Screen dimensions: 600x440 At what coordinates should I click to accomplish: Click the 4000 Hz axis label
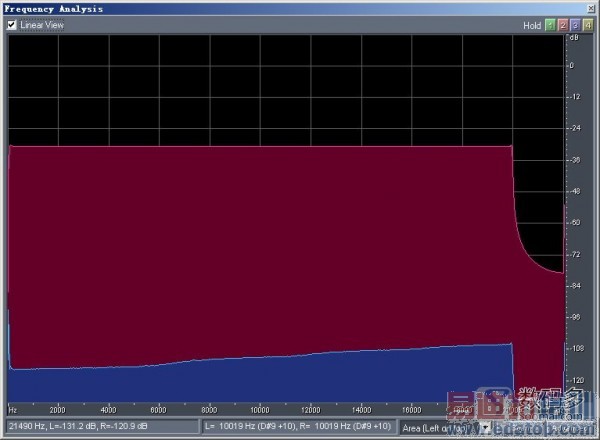(x=108, y=410)
